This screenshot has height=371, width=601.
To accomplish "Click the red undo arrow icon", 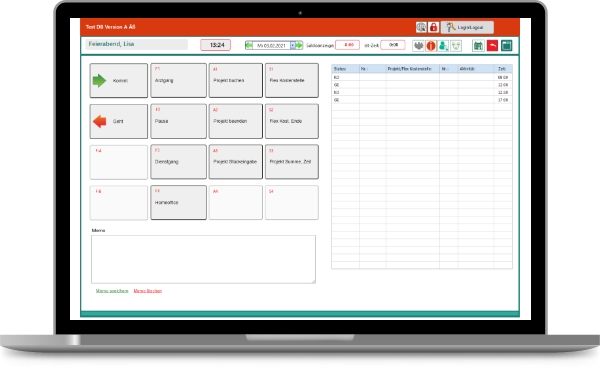I will click(492, 46).
